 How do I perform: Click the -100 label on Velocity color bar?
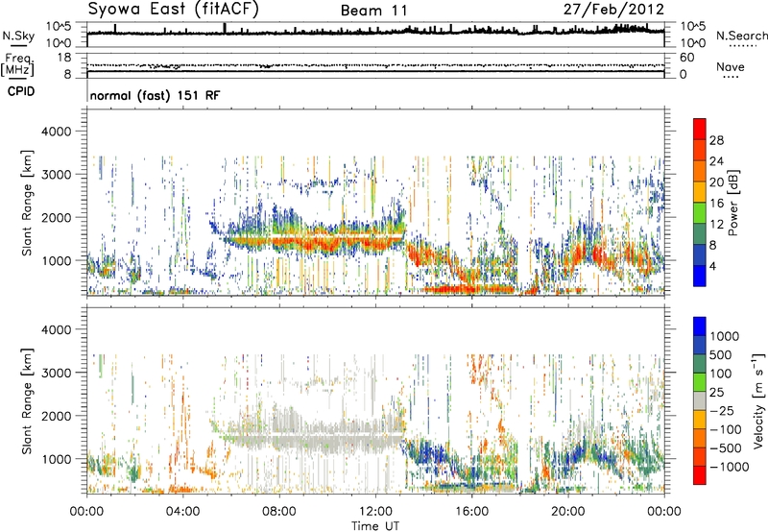[725, 429]
